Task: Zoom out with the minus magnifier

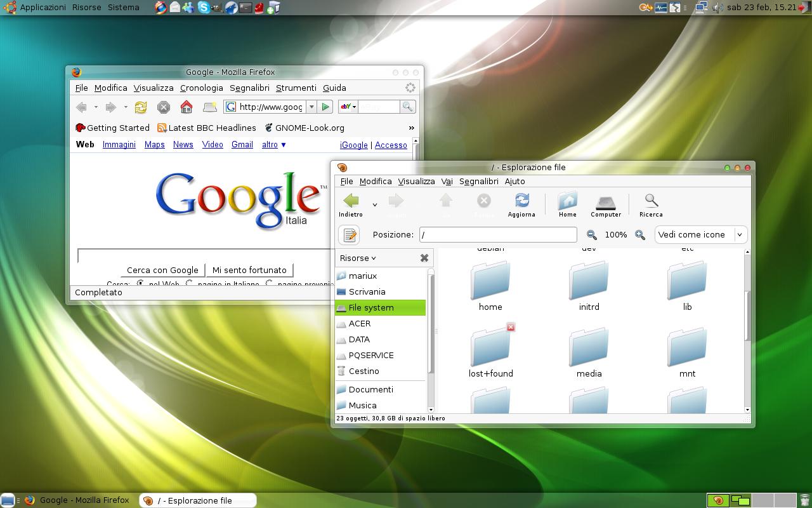Action: 592,235
